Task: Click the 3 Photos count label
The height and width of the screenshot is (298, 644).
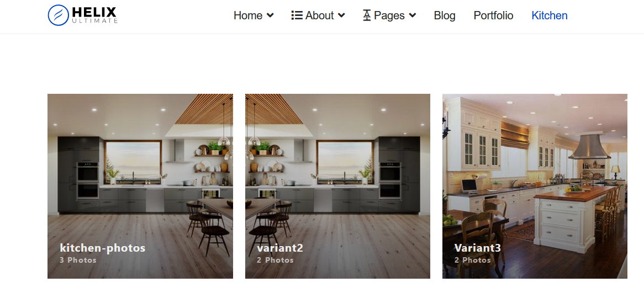Action: [78, 260]
